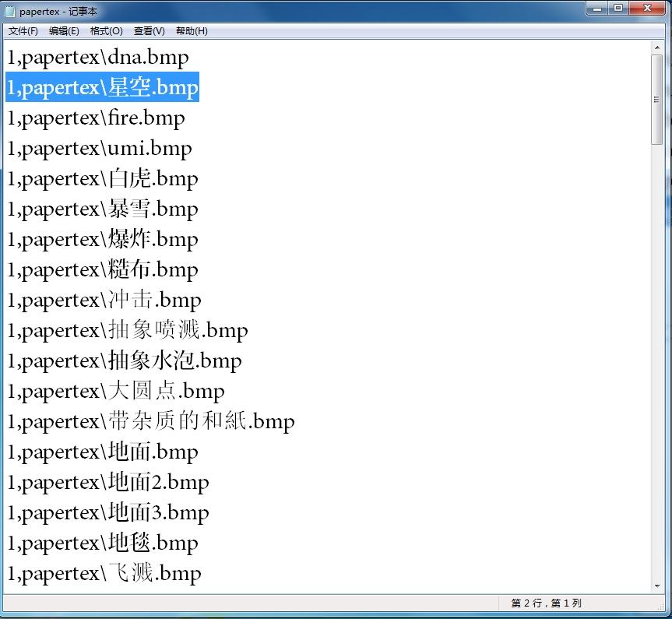Click the Notepad icon in title bar
Screen dimensions: 672x619
[x=10, y=12]
